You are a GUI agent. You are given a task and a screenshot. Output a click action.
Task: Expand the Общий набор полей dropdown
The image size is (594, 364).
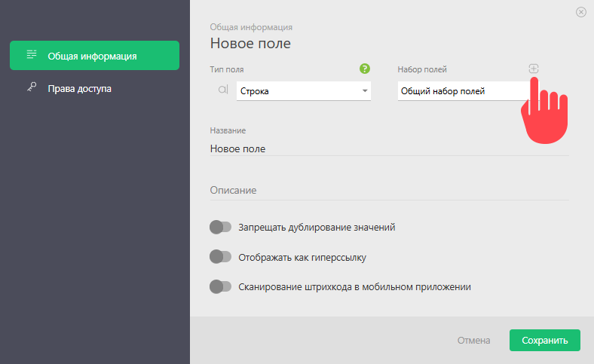pyautogui.click(x=464, y=91)
